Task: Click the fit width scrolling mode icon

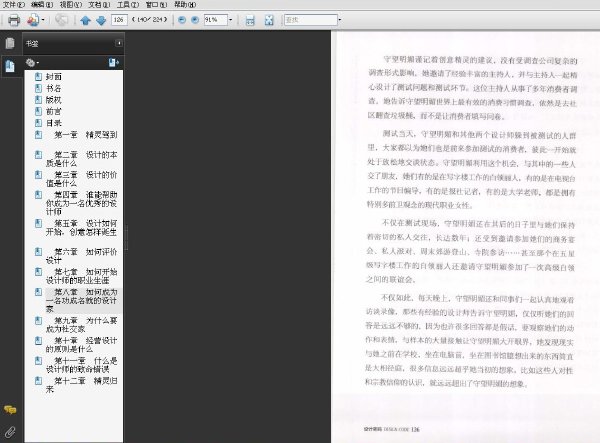Action: tap(250, 20)
